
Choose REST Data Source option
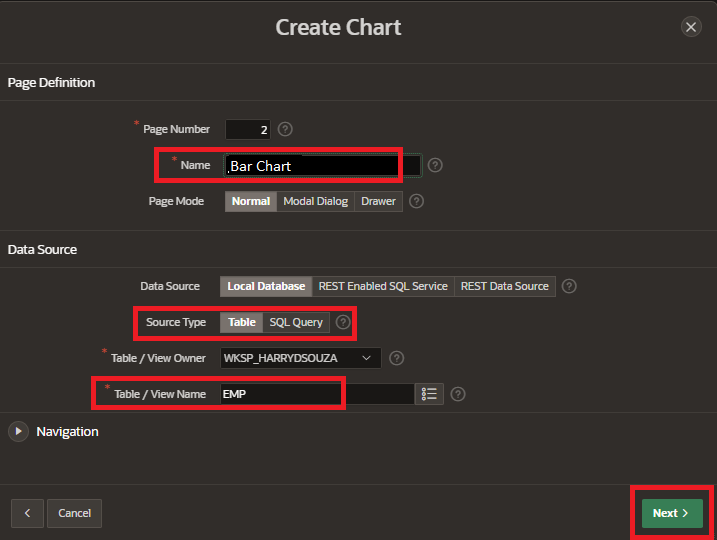click(x=504, y=286)
